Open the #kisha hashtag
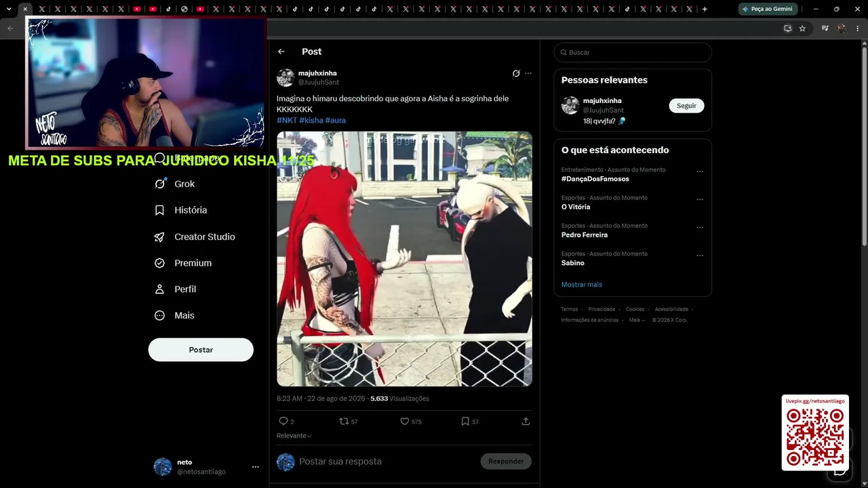The height and width of the screenshot is (488, 868). 311,120
